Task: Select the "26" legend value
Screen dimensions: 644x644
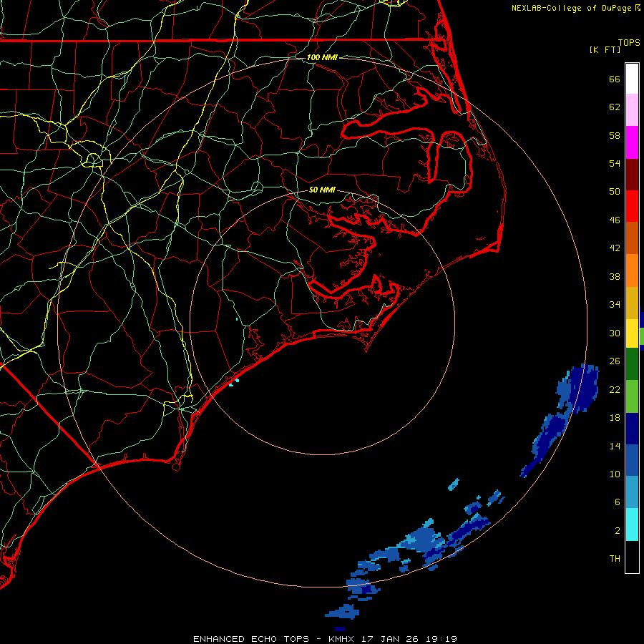Action: coord(615,361)
